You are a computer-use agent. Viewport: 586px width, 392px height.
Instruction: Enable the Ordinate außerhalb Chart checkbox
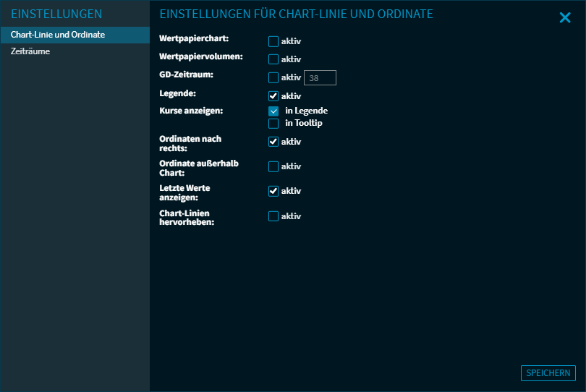point(273,166)
